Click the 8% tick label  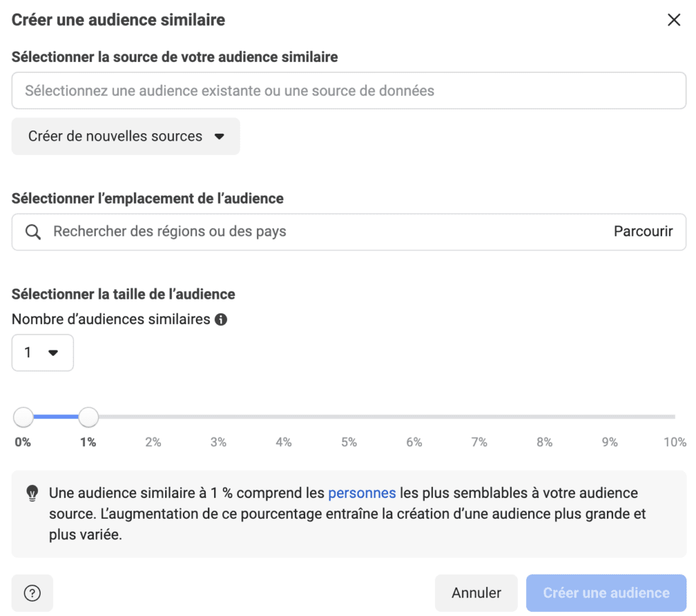544,442
